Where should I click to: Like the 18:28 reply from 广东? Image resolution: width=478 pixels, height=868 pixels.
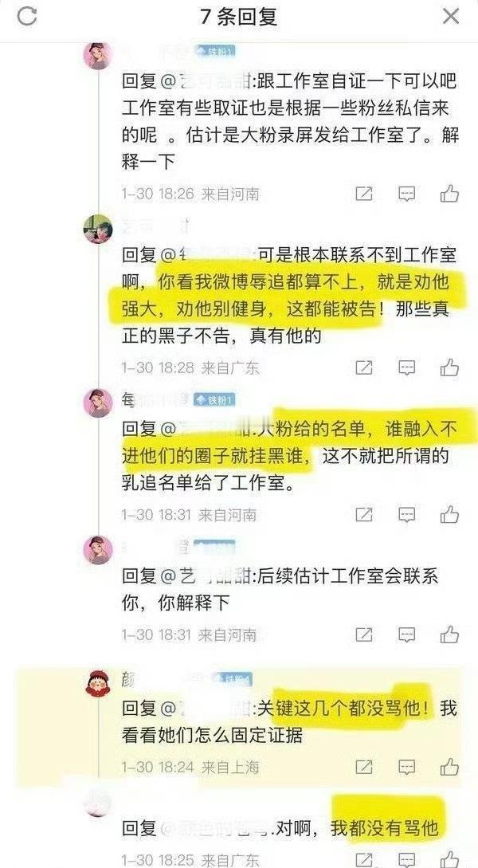[449, 367]
